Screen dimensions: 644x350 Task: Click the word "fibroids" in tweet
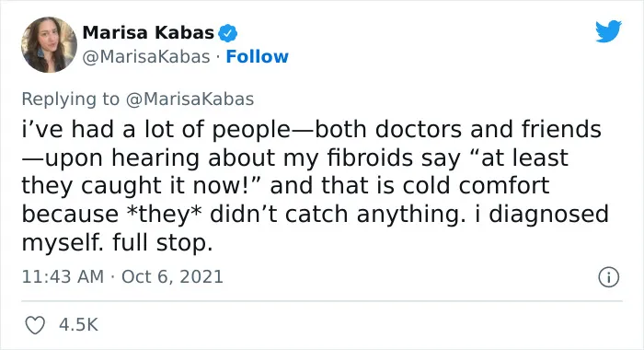[x=370, y=157]
